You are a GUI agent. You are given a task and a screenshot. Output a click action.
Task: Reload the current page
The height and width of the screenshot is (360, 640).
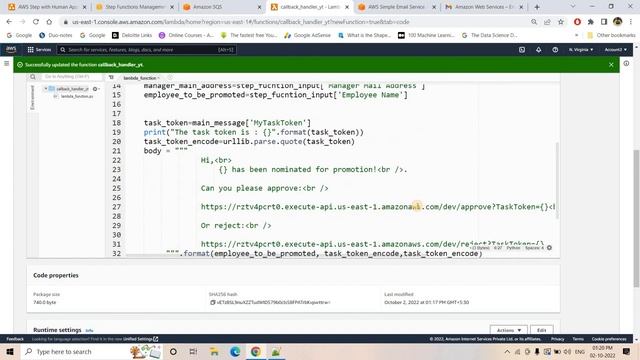[x=36, y=22]
